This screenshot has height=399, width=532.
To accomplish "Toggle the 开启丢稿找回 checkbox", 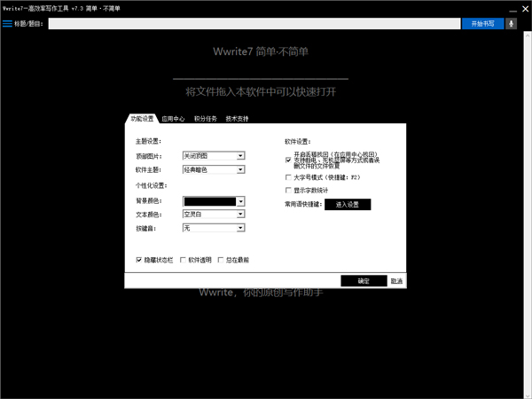I will point(288,160).
